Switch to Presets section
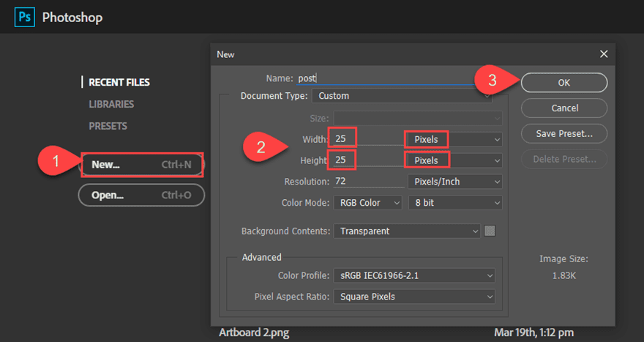 pyautogui.click(x=108, y=126)
